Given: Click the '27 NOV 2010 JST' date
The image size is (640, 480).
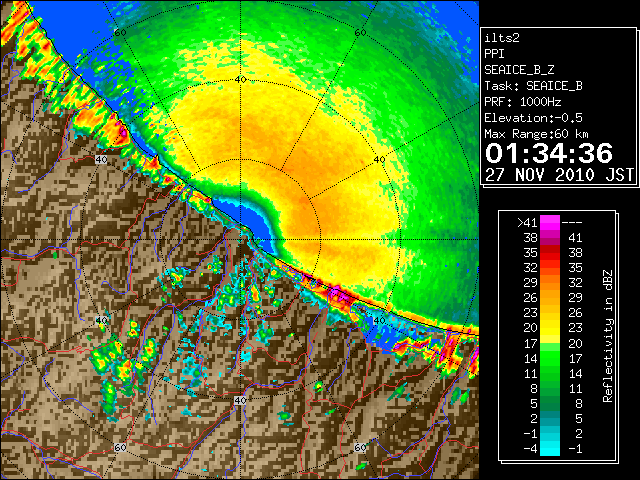Looking at the screenshot, I should [559, 175].
